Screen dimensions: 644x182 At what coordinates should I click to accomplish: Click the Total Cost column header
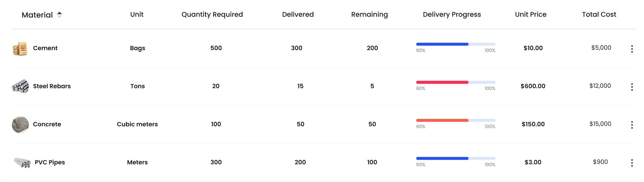tap(599, 14)
